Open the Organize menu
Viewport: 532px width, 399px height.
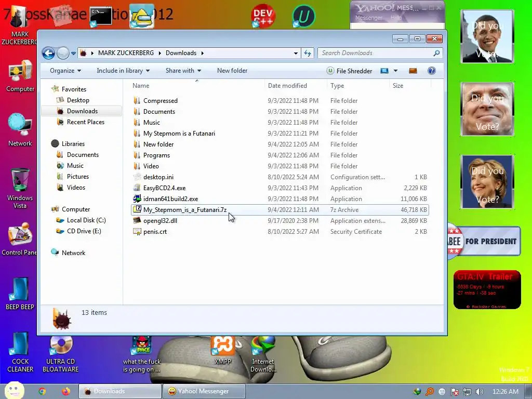[x=65, y=71]
